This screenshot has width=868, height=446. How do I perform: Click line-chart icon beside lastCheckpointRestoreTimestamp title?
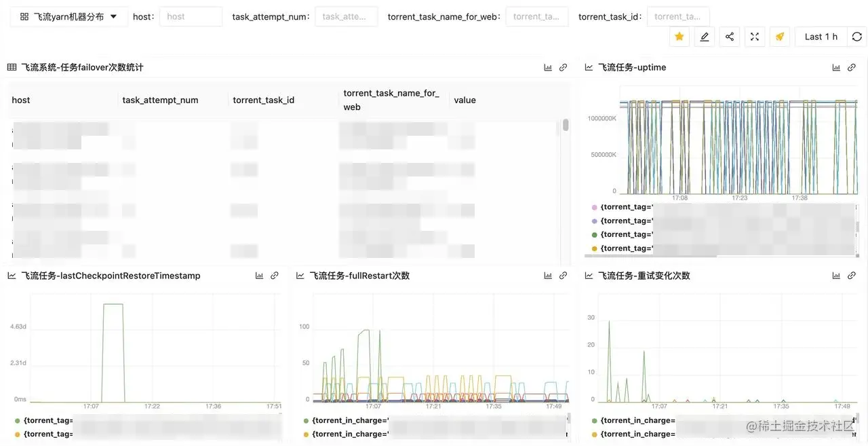(x=12, y=276)
